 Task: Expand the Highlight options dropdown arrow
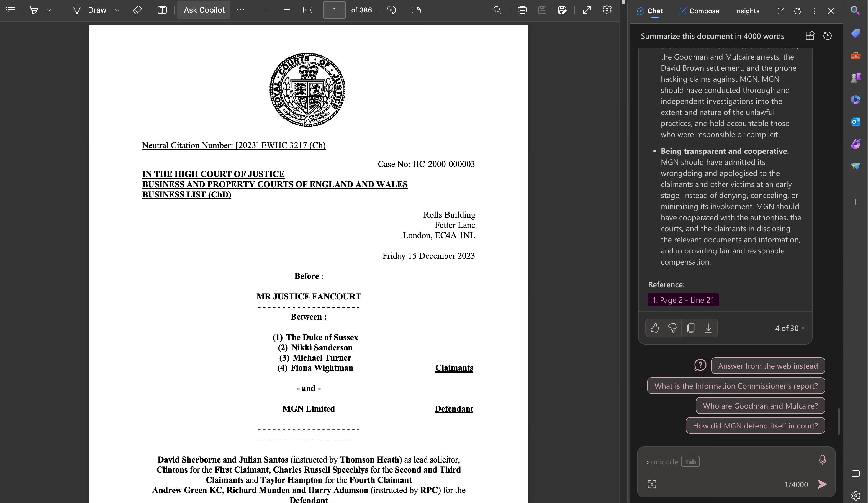pos(49,10)
